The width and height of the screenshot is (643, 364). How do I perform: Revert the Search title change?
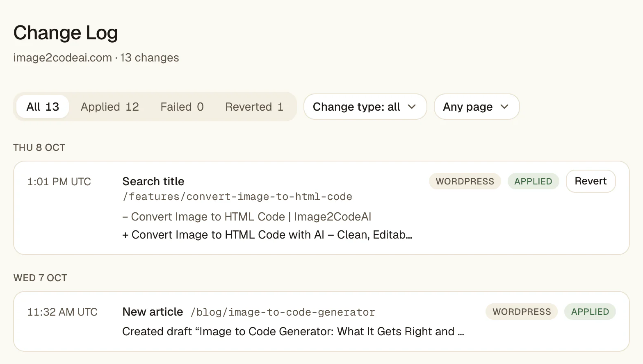(x=591, y=181)
